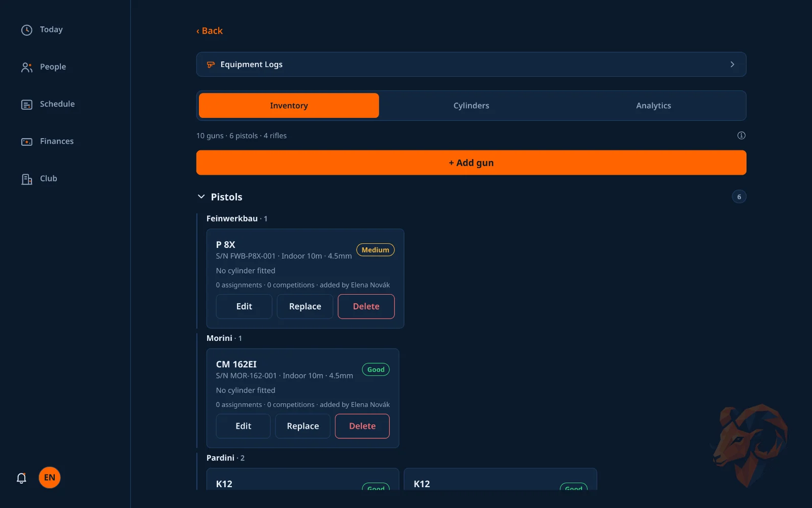Click the inventory info icon
Viewport: 812px width, 508px height.
coord(741,136)
